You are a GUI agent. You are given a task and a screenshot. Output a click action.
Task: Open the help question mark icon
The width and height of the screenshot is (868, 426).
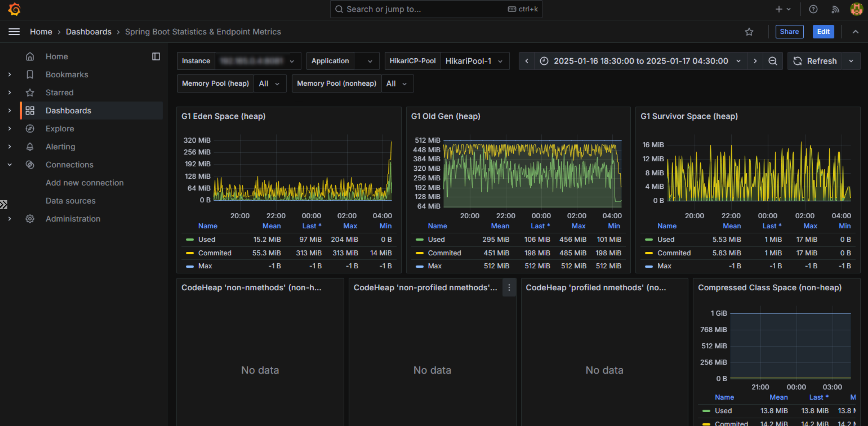tap(813, 9)
